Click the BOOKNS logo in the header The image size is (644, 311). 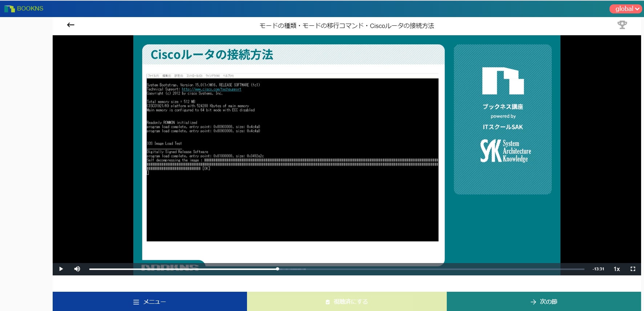pos(24,9)
